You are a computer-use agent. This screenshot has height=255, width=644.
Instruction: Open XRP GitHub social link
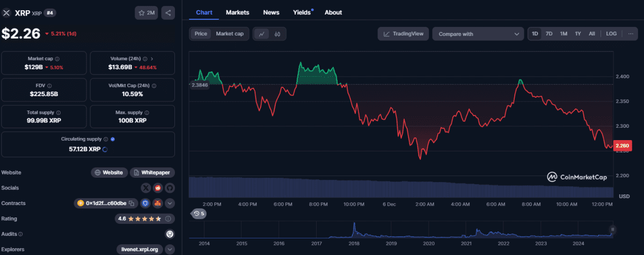point(170,188)
